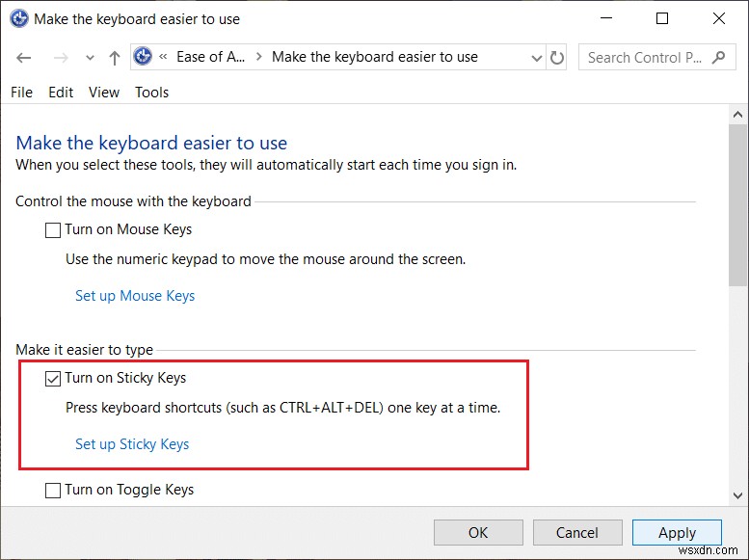Open the Set up Mouse Keys link

[135, 296]
